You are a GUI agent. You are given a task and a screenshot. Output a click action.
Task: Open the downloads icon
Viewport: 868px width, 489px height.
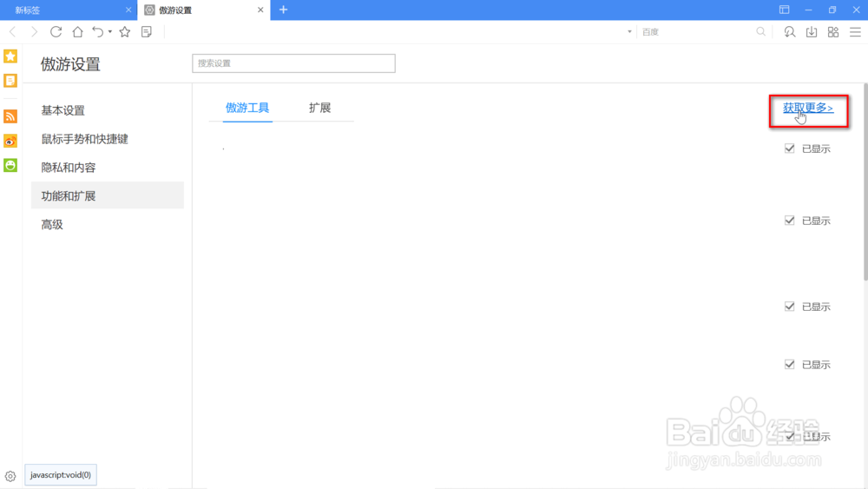click(x=812, y=32)
